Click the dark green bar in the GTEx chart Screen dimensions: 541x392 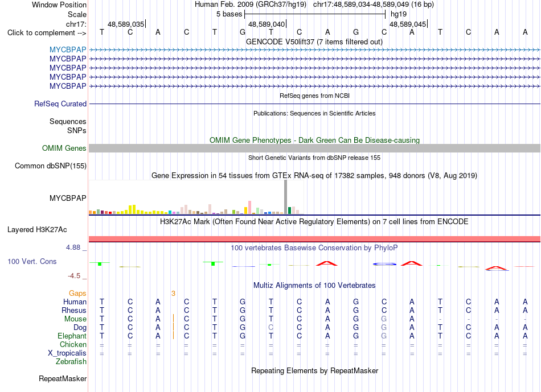click(289, 211)
